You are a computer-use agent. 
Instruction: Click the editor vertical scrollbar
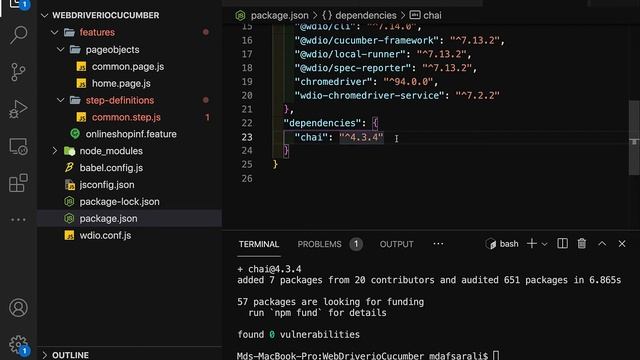[x=634, y=138]
